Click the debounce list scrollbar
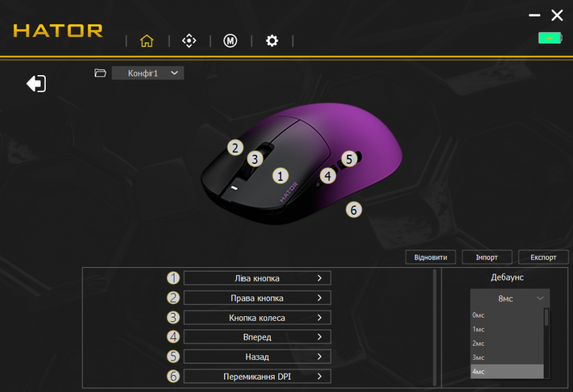Image resolution: width=573 pixels, height=392 pixels. point(547,318)
